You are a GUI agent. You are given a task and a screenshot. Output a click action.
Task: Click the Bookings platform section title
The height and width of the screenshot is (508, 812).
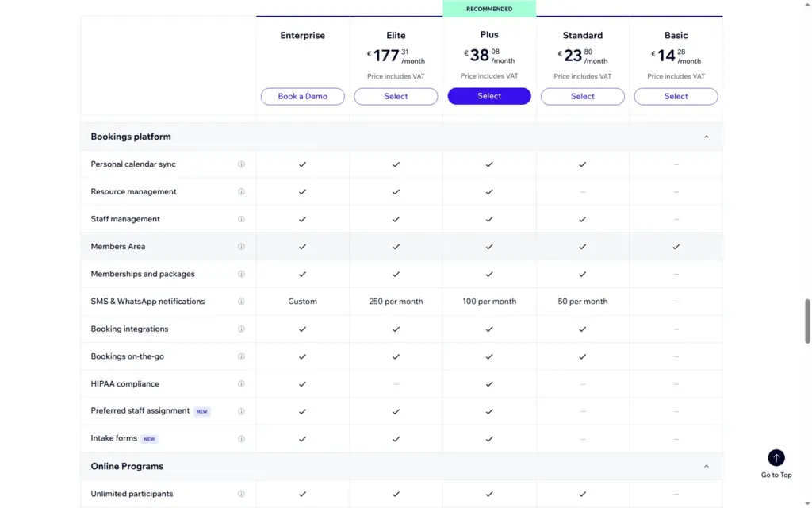point(131,137)
